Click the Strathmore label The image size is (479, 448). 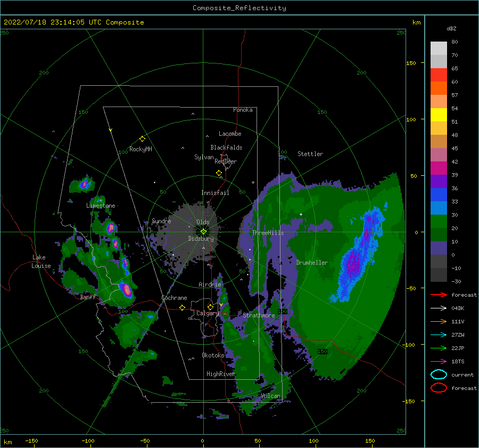pos(259,315)
